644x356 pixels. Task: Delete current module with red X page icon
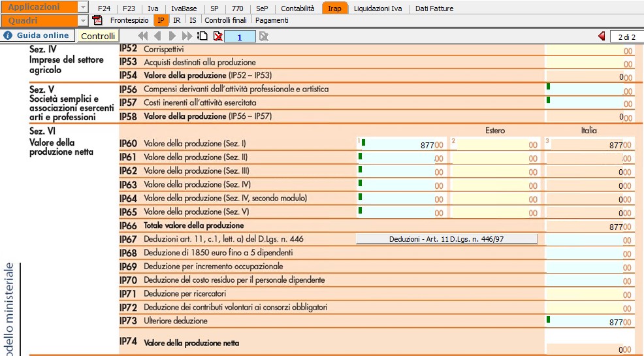pos(217,36)
